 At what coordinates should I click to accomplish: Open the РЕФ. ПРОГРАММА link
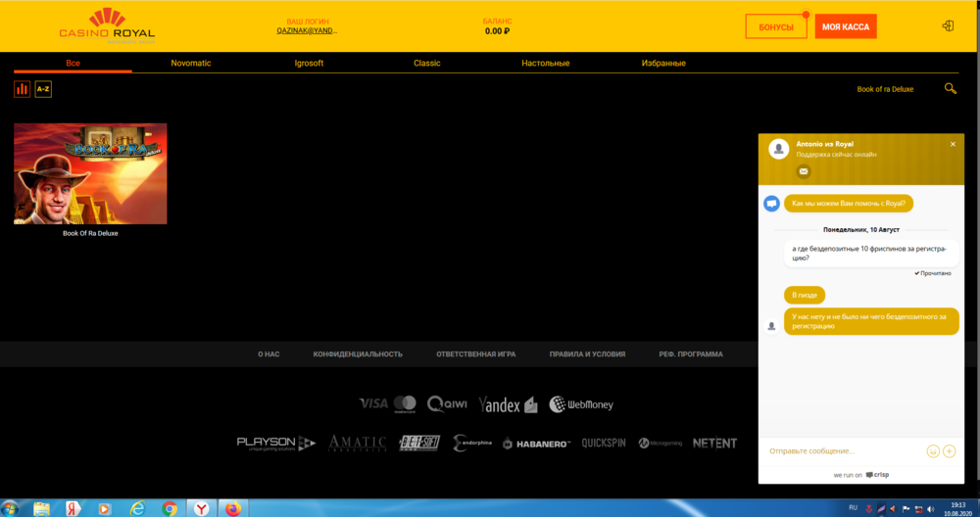coord(691,354)
